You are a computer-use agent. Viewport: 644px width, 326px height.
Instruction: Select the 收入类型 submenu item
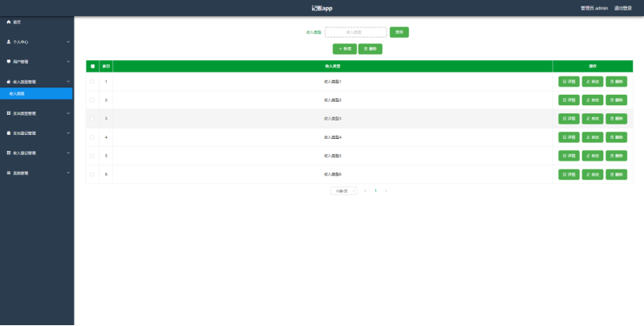click(36, 94)
